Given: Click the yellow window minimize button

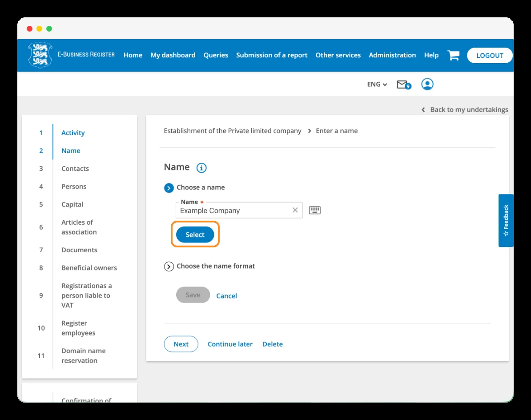Looking at the screenshot, I should tap(39, 29).
